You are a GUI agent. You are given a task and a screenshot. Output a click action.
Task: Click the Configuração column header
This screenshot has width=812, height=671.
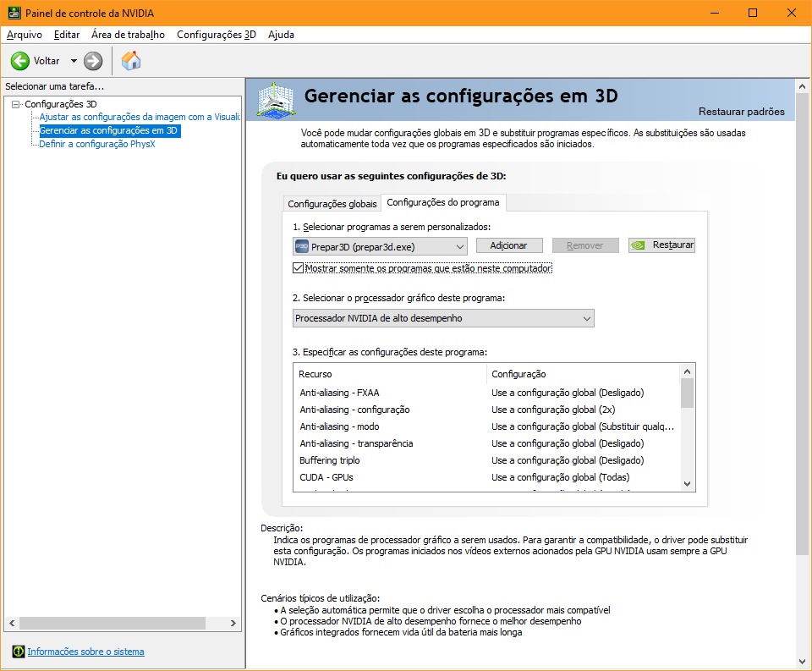[583, 374]
